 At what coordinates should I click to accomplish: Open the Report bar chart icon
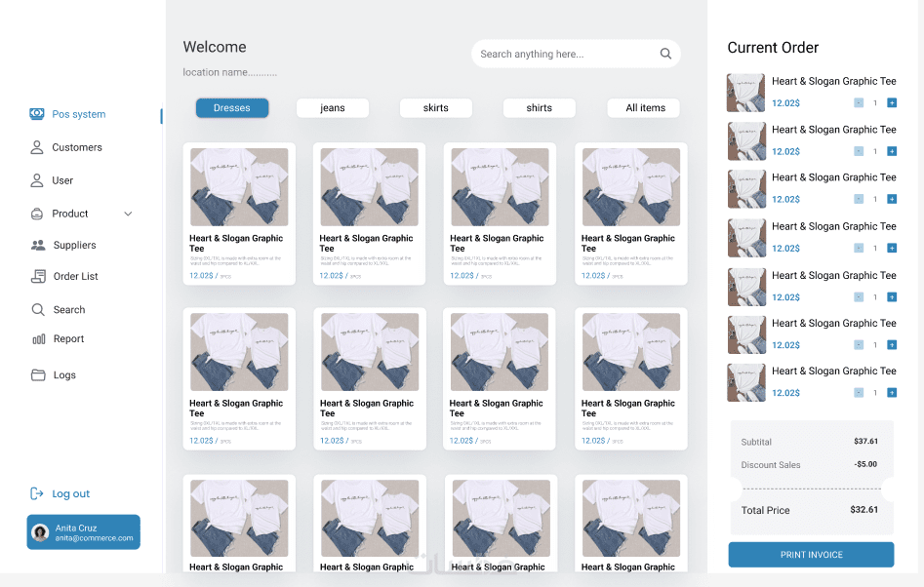[39, 339]
